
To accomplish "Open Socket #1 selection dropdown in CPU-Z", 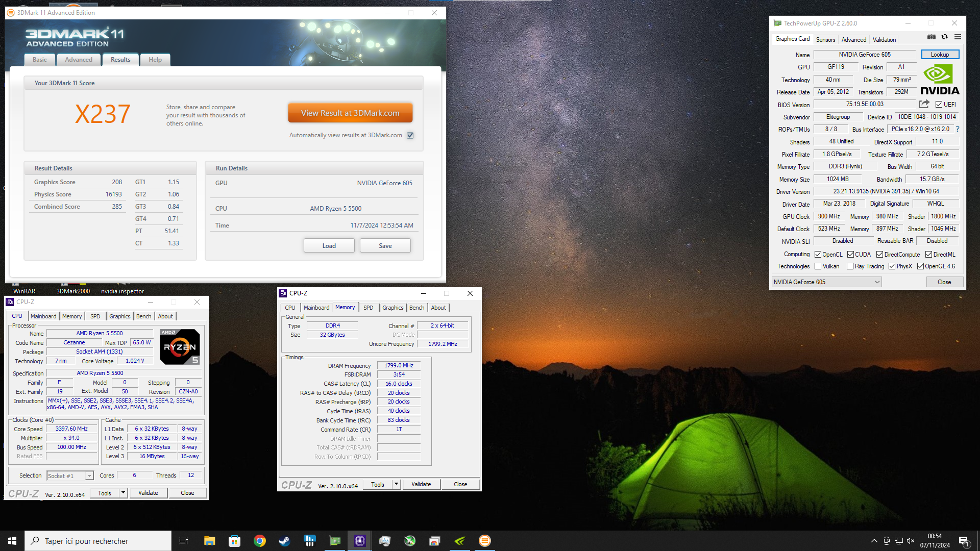I will [x=70, y=475].
